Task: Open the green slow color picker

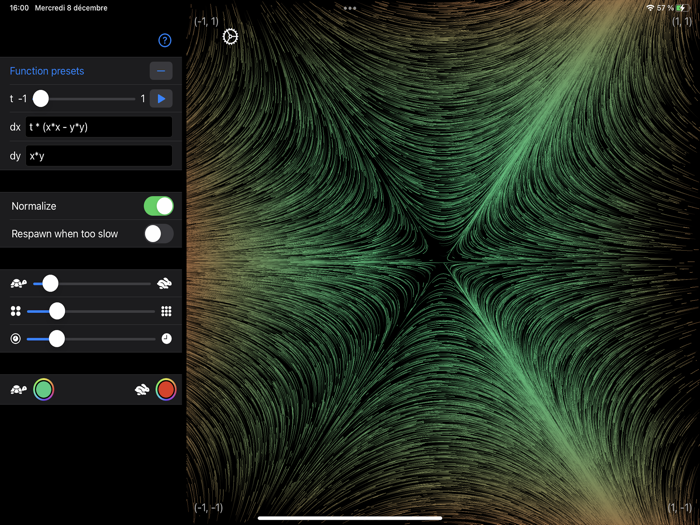Action: pyautogui.click(x=44, y=390)
